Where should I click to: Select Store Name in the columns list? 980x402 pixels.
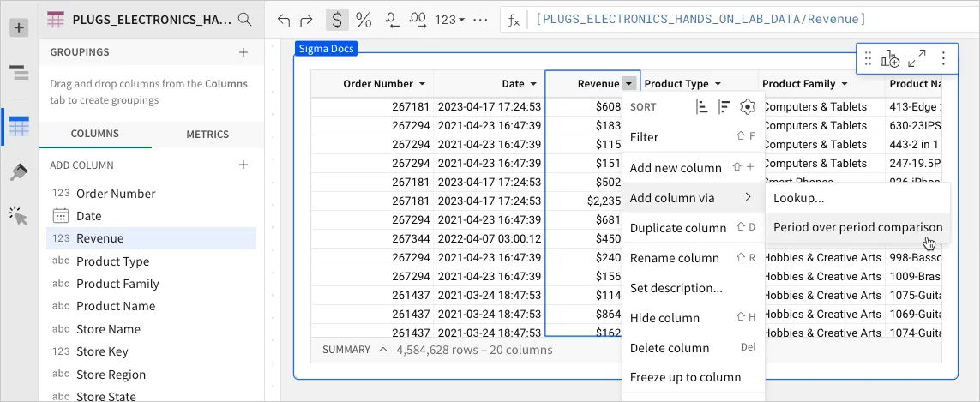(x=151, y=329)
